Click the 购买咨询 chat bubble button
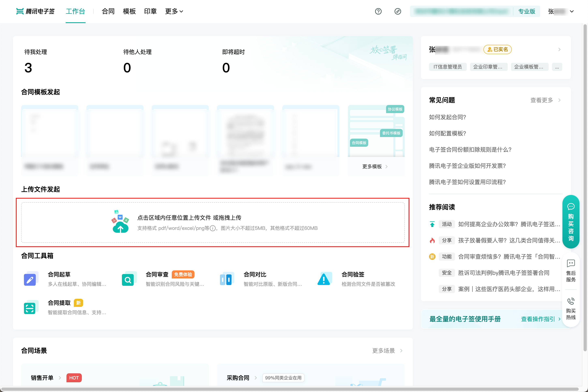 [571, 222]
